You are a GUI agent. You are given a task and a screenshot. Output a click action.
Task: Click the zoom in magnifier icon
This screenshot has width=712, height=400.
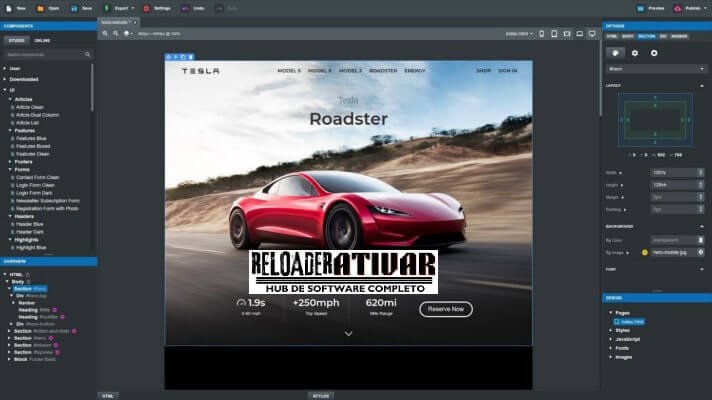point(105,34)
